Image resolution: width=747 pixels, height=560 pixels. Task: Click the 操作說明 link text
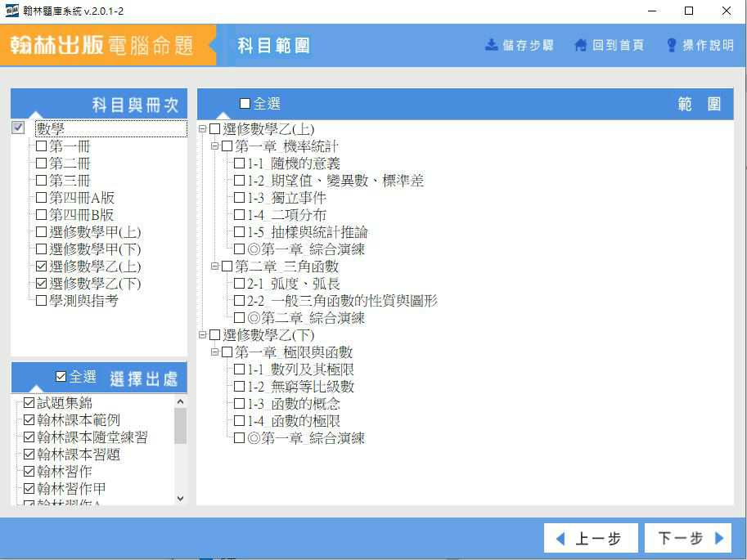(708, 45)
